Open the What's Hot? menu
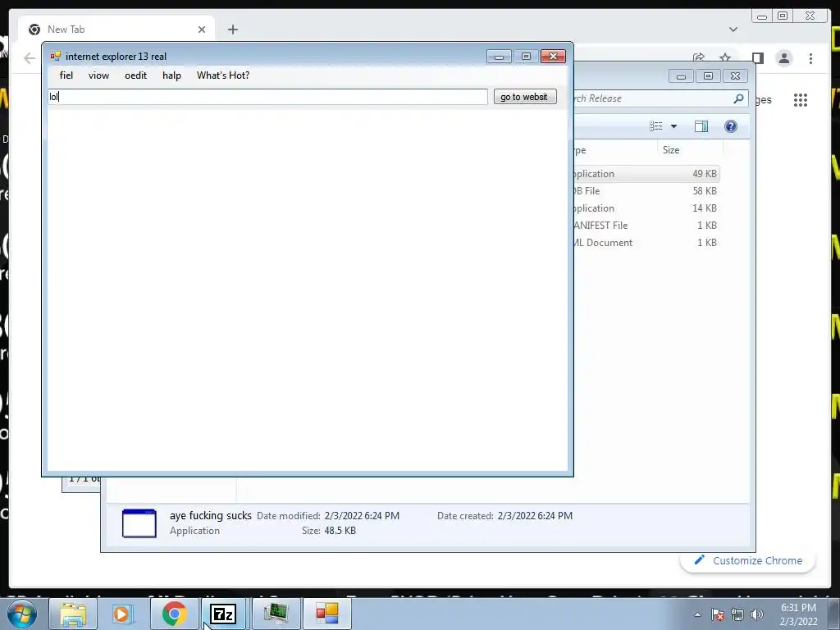Viewport: 840px width, 630px height. (x=223, y=75)
